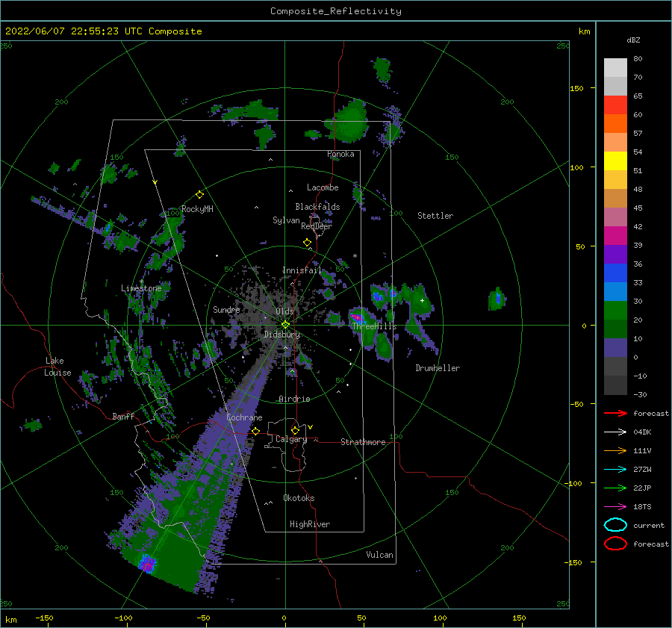Pick the 0 dBZ purple color swatch
Image resolution: width=672 pixels, height=628 pixels.
coord(615,347)
